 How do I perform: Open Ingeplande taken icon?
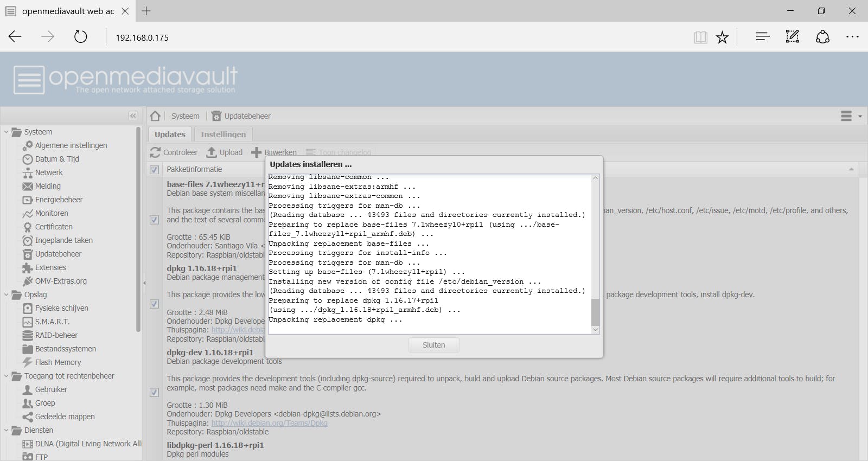(x=28, y=240)
